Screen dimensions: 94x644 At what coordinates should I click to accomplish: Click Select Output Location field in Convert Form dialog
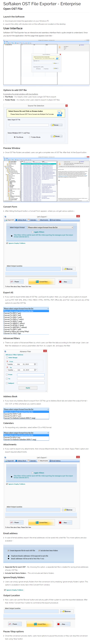click(x=33, y=269)
